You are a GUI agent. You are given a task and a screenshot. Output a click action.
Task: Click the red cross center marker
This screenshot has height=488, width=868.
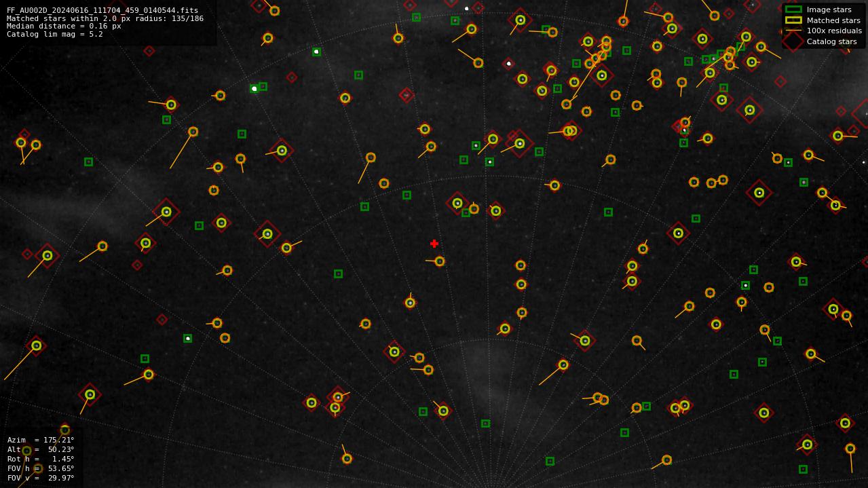click(x=434, y=244)
